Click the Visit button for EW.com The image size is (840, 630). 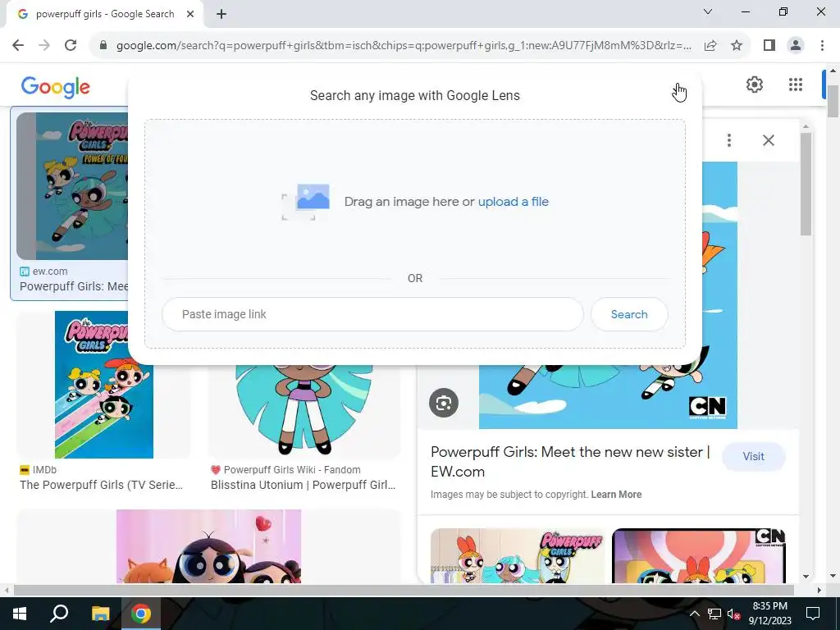point(753,456)
